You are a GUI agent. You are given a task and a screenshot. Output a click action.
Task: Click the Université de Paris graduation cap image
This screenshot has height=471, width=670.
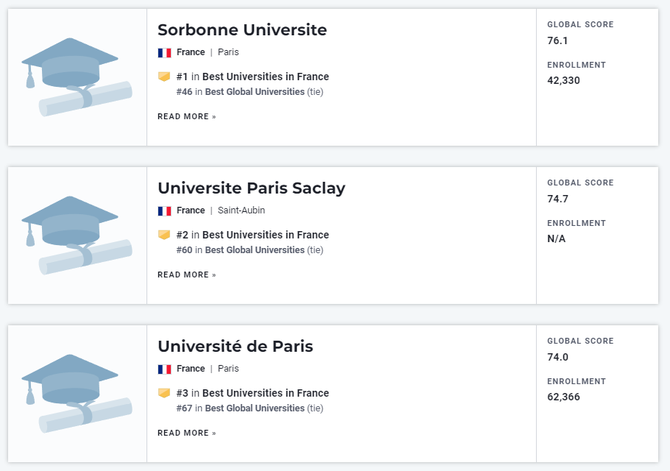[x=77, y=394]
